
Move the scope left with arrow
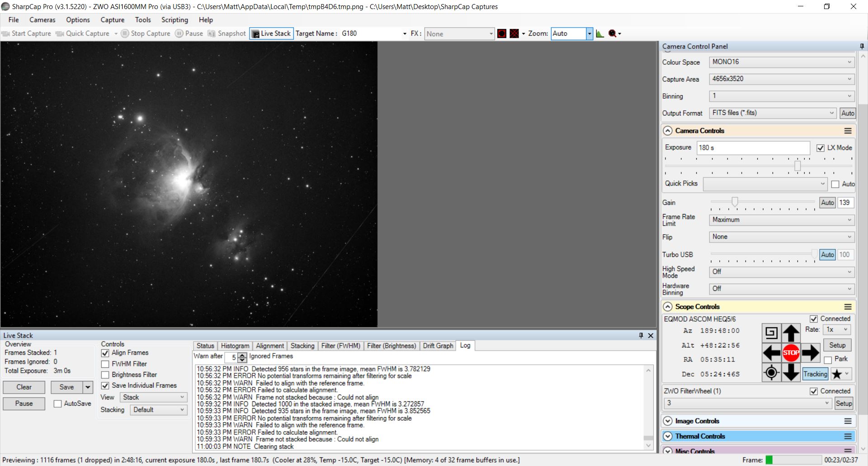click(771, 353)
